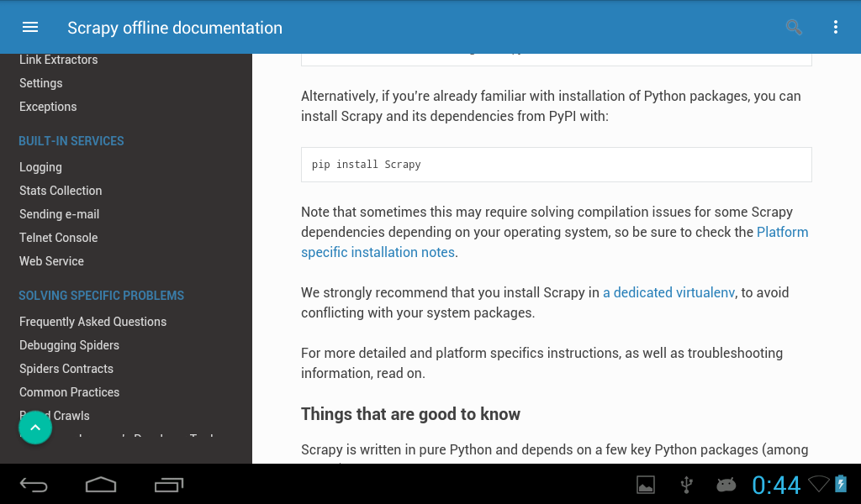Tap Solving Specific Problems section header
Viewport: 861px width, 504px height.
click(x=102, y=296)
